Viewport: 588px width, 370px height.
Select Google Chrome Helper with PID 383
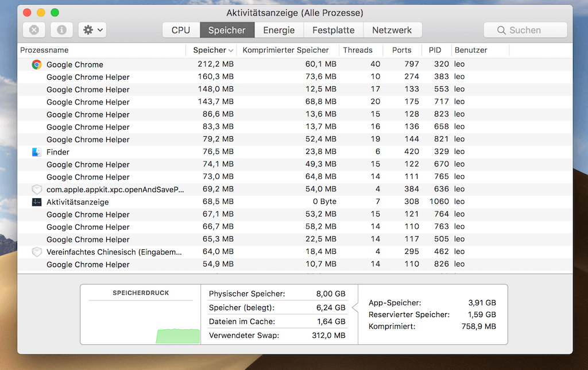pos(88,77)
